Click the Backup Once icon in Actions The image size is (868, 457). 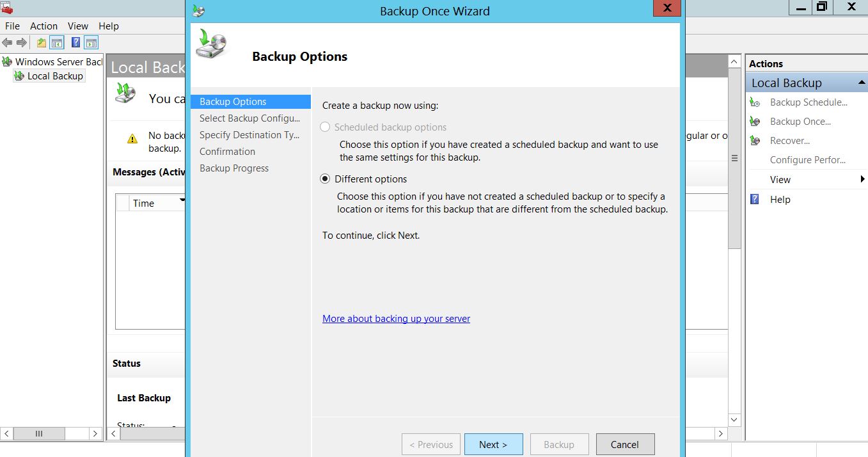click(755, 122)
